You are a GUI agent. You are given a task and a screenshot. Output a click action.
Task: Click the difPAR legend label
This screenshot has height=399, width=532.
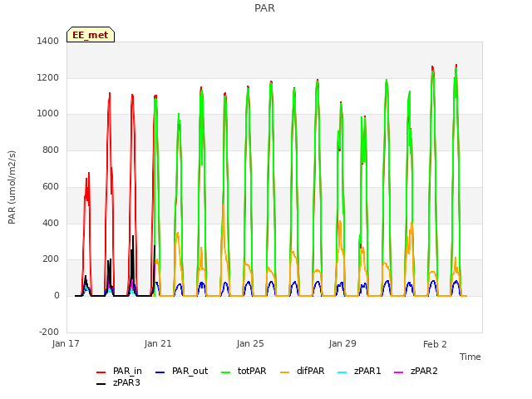coord(310,372)
